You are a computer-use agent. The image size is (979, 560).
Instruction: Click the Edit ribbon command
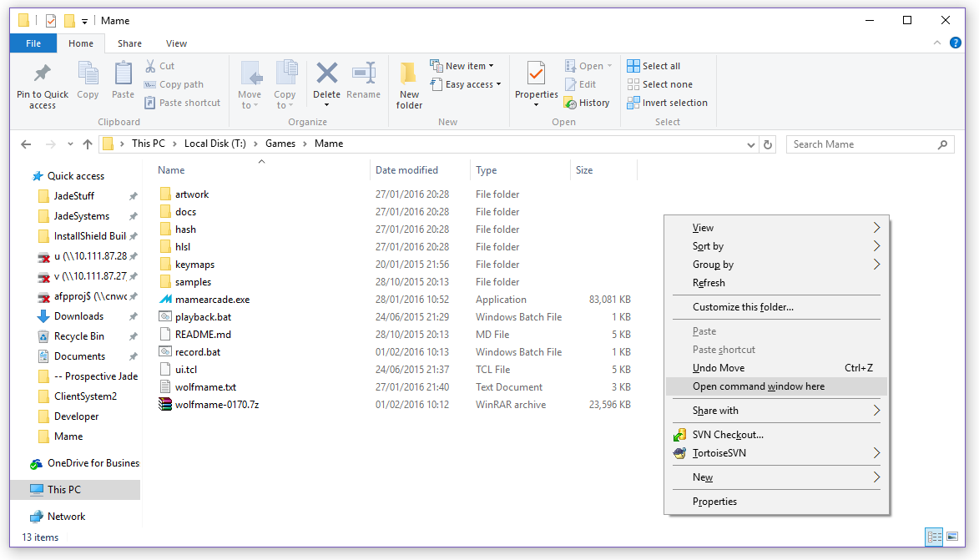pos(581,84)
